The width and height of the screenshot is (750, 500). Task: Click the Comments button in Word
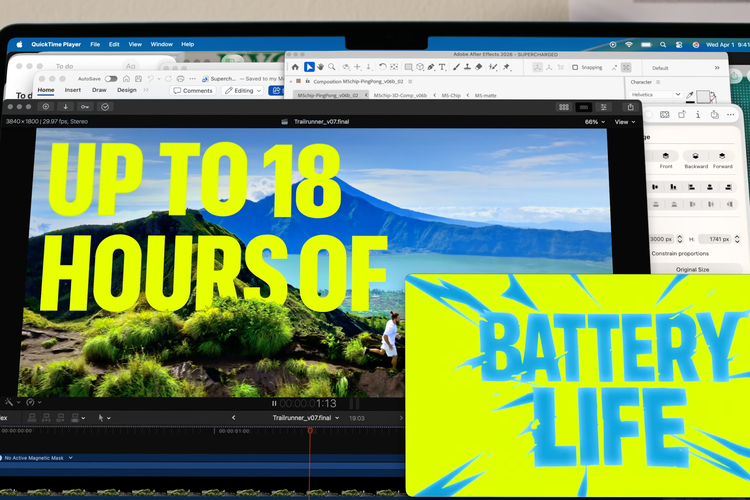(193, 90)
